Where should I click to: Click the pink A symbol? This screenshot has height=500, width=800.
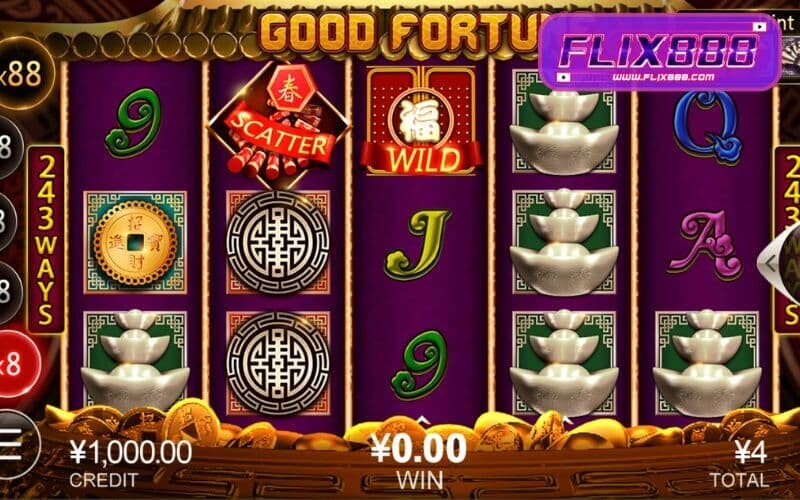pyautogui.click(x=707, y=244)
